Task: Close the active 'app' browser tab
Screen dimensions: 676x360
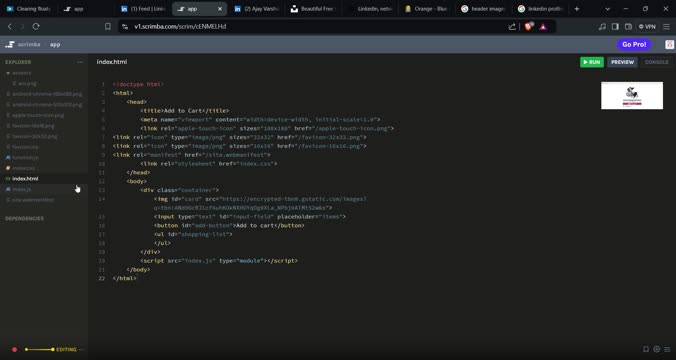Action: click(220, 9)
